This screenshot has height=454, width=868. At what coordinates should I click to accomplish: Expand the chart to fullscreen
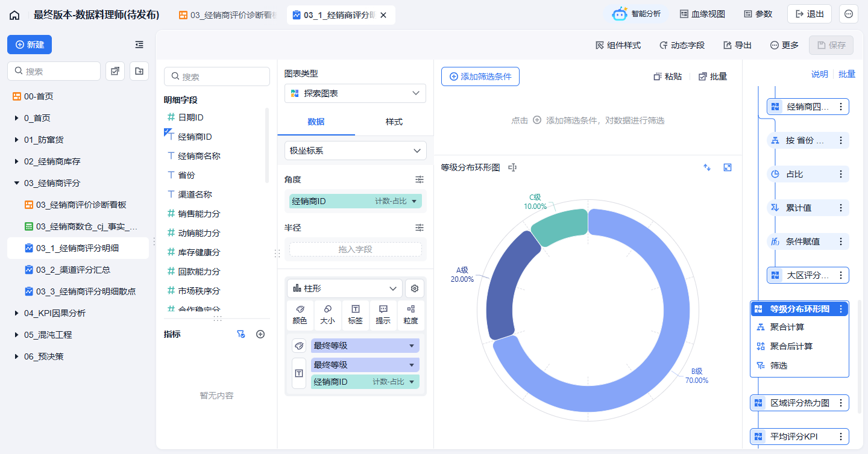click(728, 167)
